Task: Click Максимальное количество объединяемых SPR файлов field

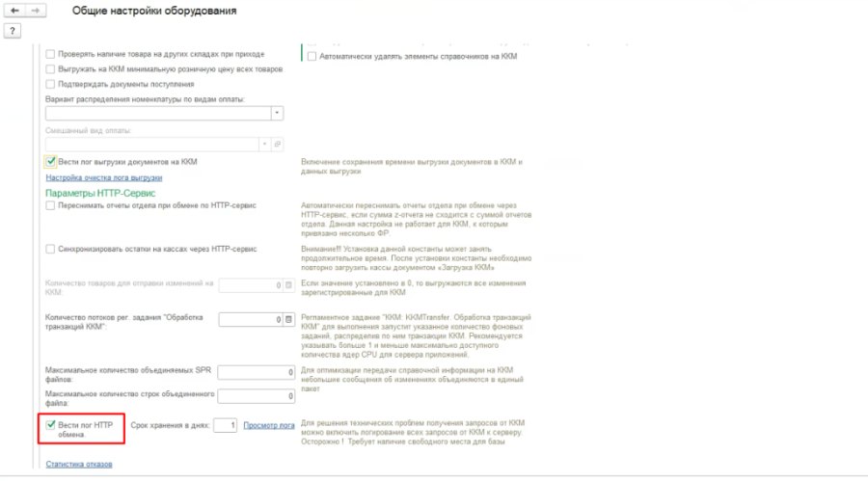Action: coord(257,372)
